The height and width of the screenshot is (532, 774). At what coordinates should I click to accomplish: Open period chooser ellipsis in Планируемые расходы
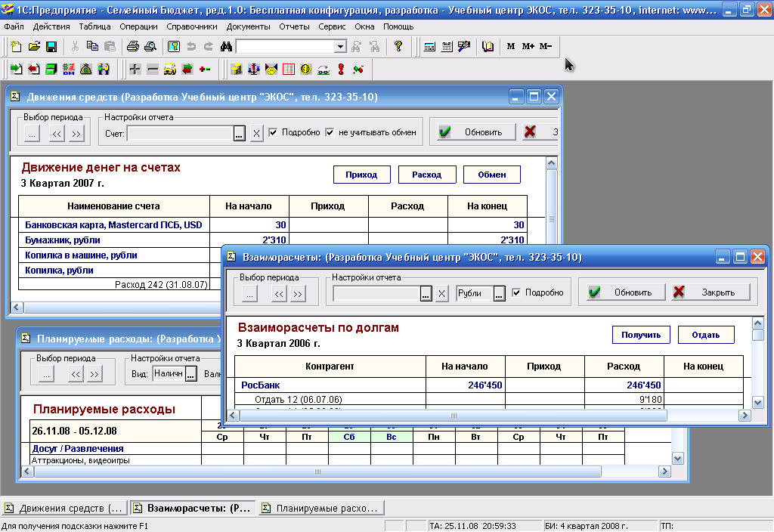[x=46, y=375]
